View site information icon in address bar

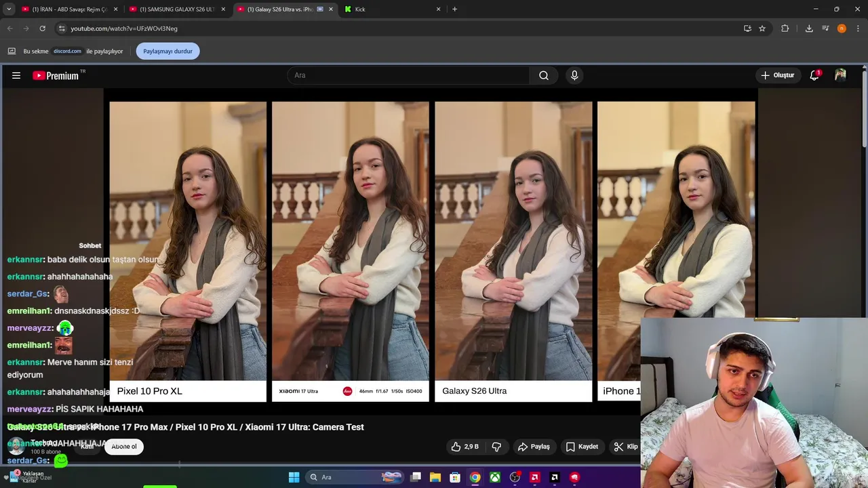click(x=62, y=28)
